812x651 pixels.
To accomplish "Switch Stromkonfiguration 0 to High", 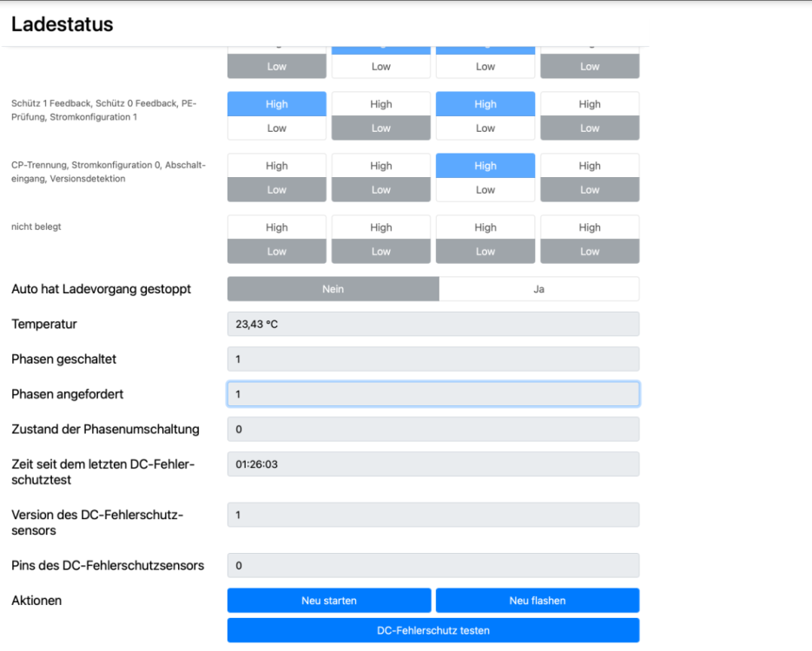I will click(x=380, y=166).
